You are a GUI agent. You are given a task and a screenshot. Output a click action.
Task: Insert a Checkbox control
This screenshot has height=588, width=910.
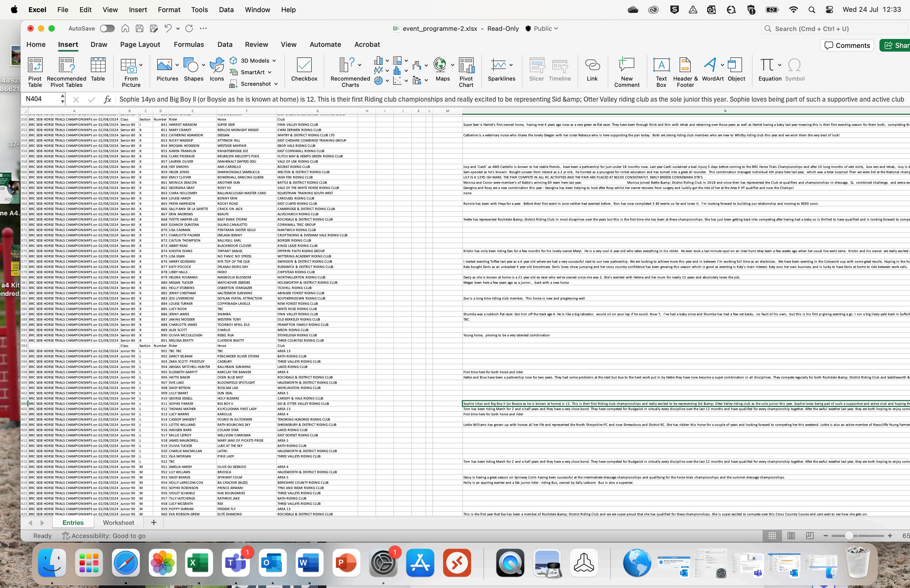pyautogui.click(x=304, y=69)
